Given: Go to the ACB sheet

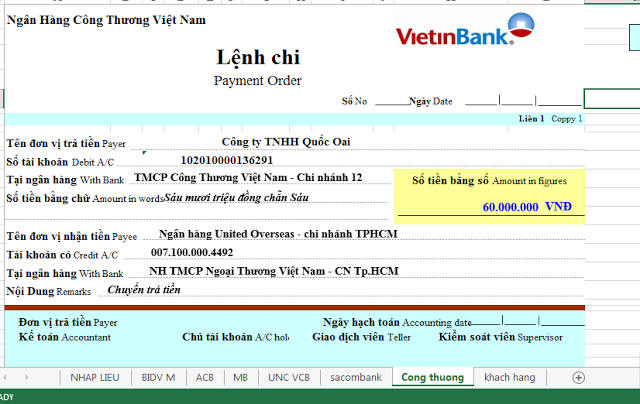Looking at the screenshot, I should (204, 377).
